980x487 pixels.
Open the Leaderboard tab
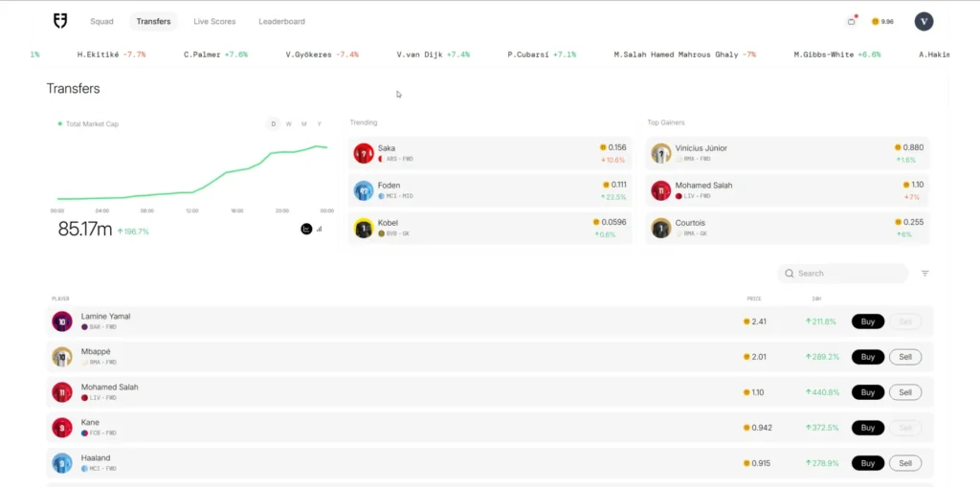[281, 21]
